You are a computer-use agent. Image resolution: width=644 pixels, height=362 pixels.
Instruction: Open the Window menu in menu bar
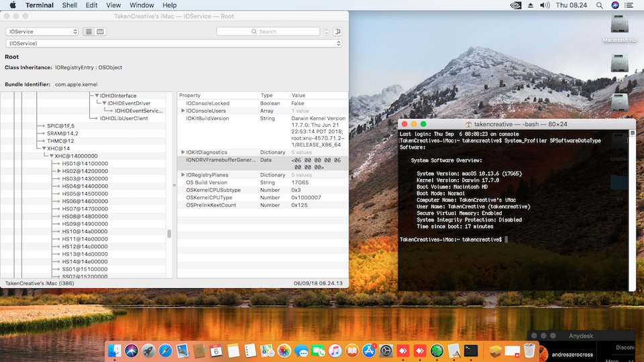point(142,5)
